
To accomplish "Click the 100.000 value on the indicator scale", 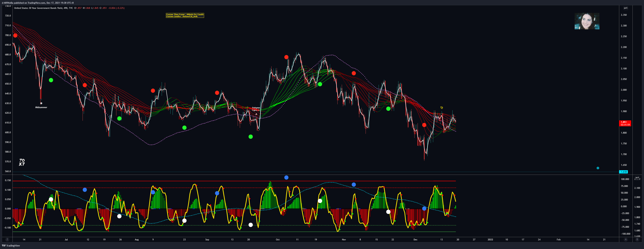I will [x=625, y=179].
